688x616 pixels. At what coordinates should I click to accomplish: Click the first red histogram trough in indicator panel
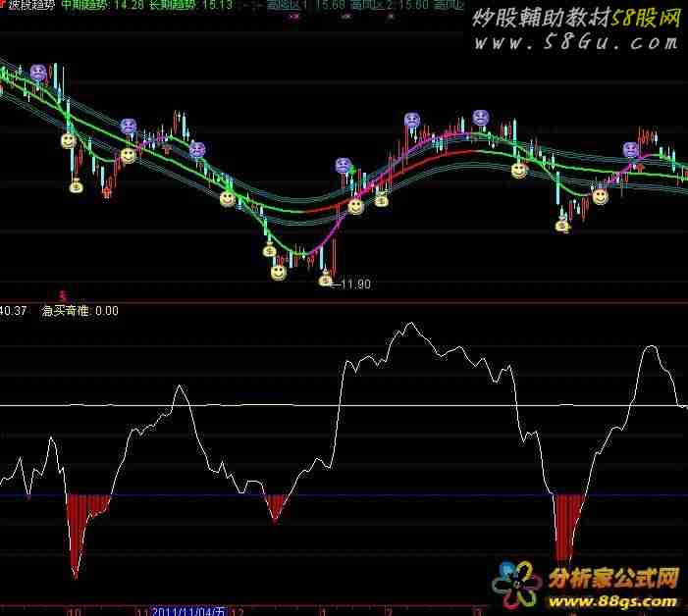click(86, 536)
